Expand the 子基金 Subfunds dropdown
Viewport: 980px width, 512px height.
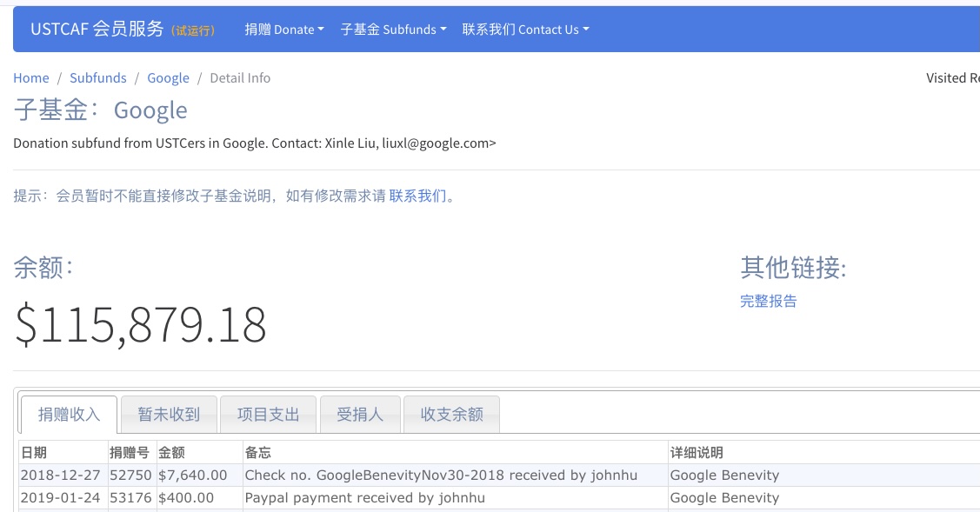[x=392, y=29]
